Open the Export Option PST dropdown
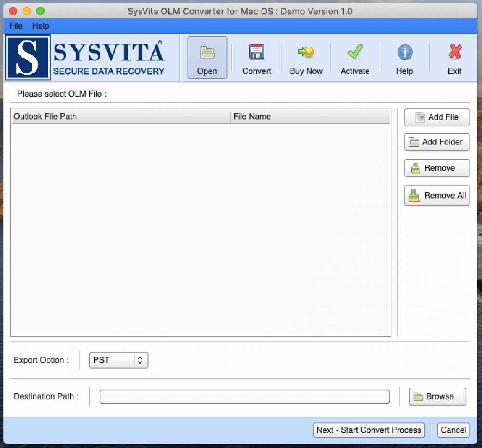This screenshot has height=448, width=482. (x=119, y=360)
